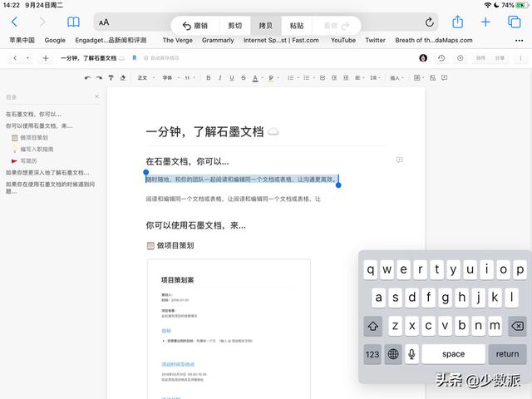Expand the 插入 insert dropdown
This screenshot has height=399, width=532.
[397, 77]
